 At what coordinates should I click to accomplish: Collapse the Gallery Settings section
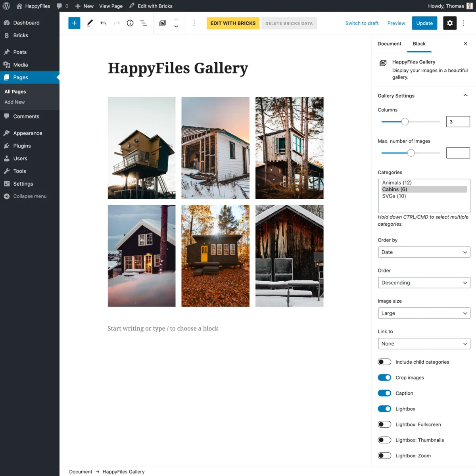tap(465, 95)
